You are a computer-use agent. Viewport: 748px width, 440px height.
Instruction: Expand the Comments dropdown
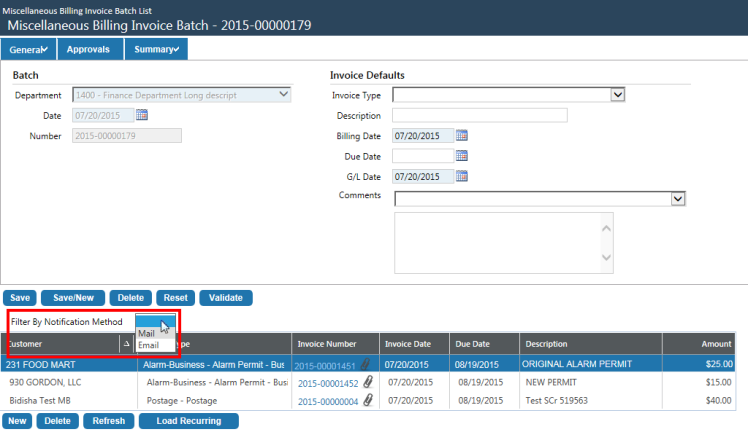[677, 199]
